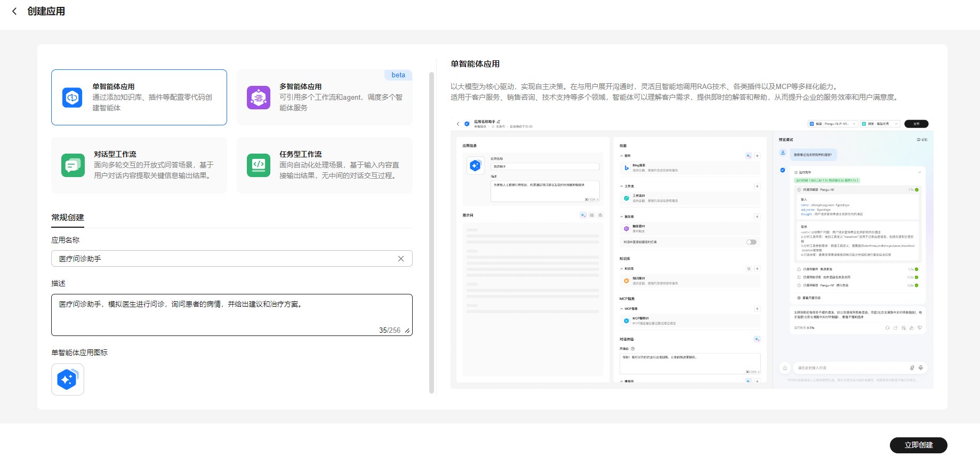This screenshot has height=464, width=980.
Task: Click the 35/256 character counter
Action: click(x=390, y=330)
